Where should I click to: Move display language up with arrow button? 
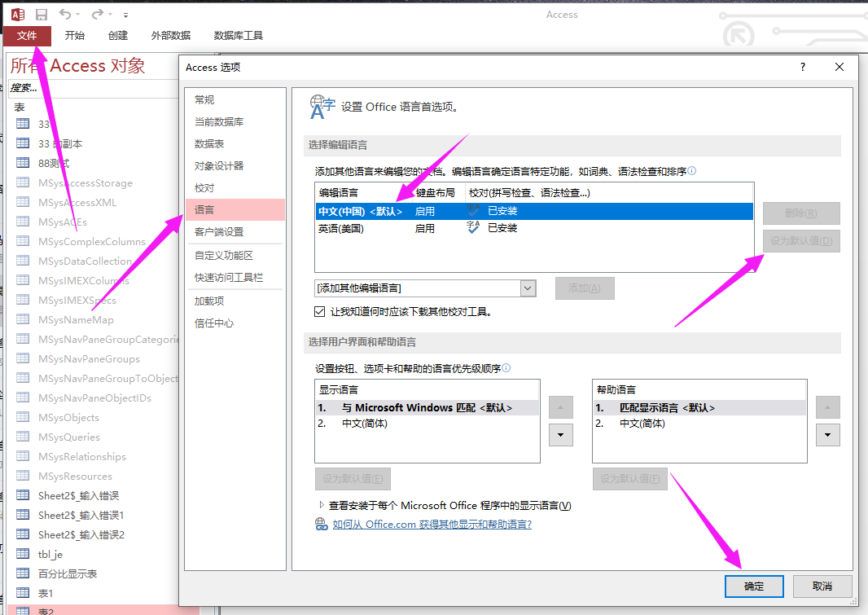(x=561, y=407)
